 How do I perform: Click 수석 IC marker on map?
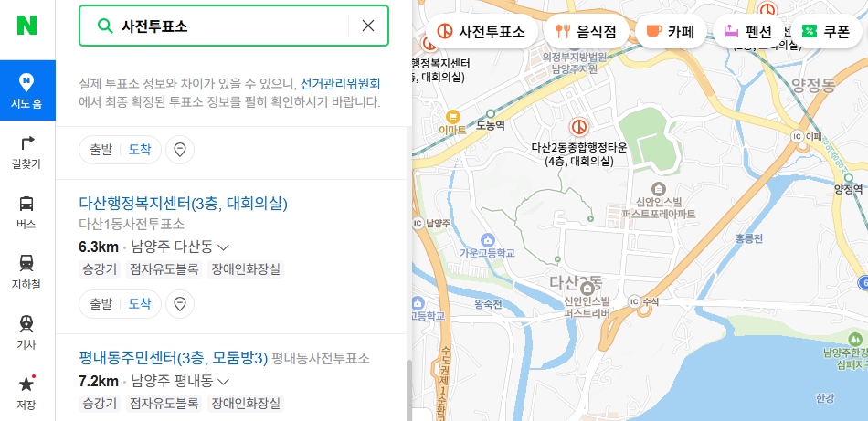(634, 301)
